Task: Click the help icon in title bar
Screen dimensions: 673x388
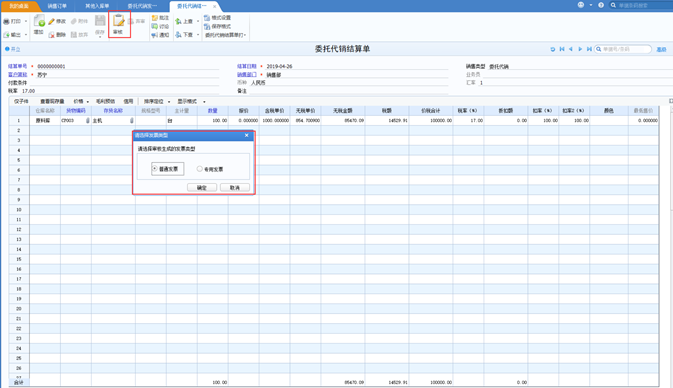Action: (x=601, y=5)
